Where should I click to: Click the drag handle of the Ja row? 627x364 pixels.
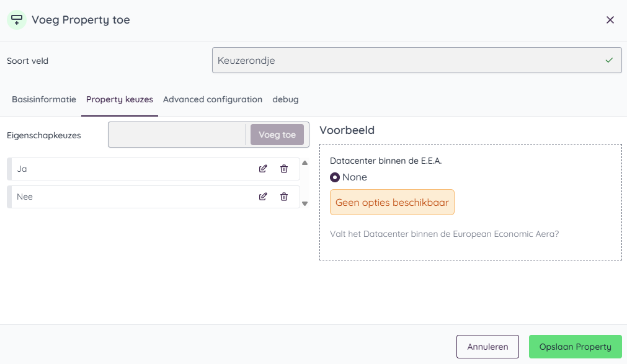(9, 169)
